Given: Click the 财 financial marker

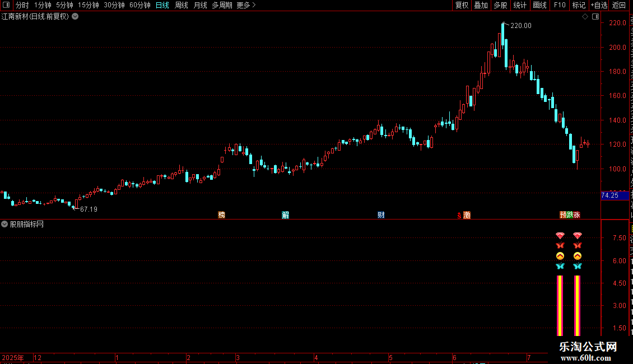Looking at the screenshot, I should pyautogui.click(x=381, y=214).
